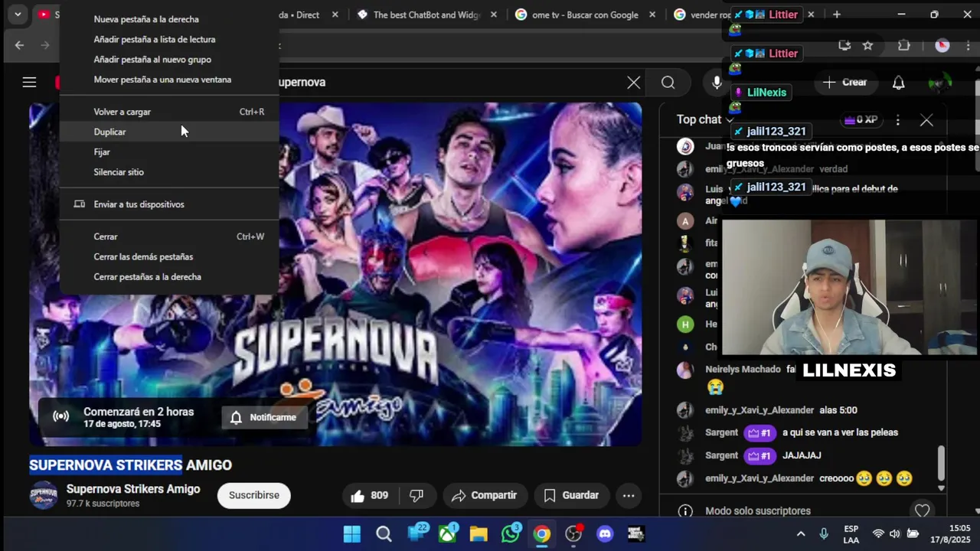Choose Cerrar in the tab menu
The height and width of the screenshot is (551, 980).
(x=169, y=236)
